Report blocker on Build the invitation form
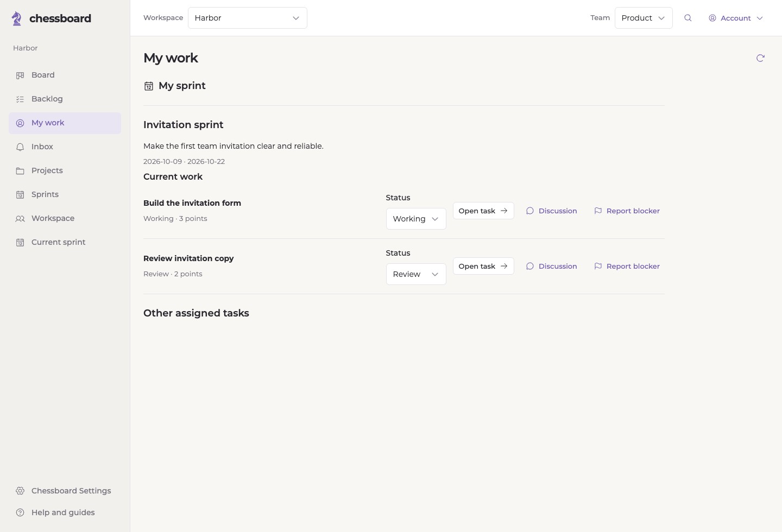This screenshot has height=532, width=782. [x=627, y=211]
